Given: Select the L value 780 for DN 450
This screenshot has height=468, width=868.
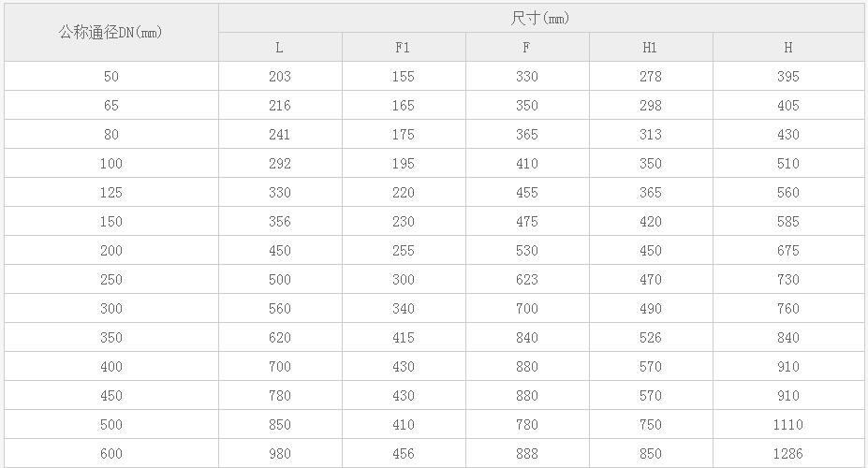Looking at the screenshot, I should click(280, 396).
